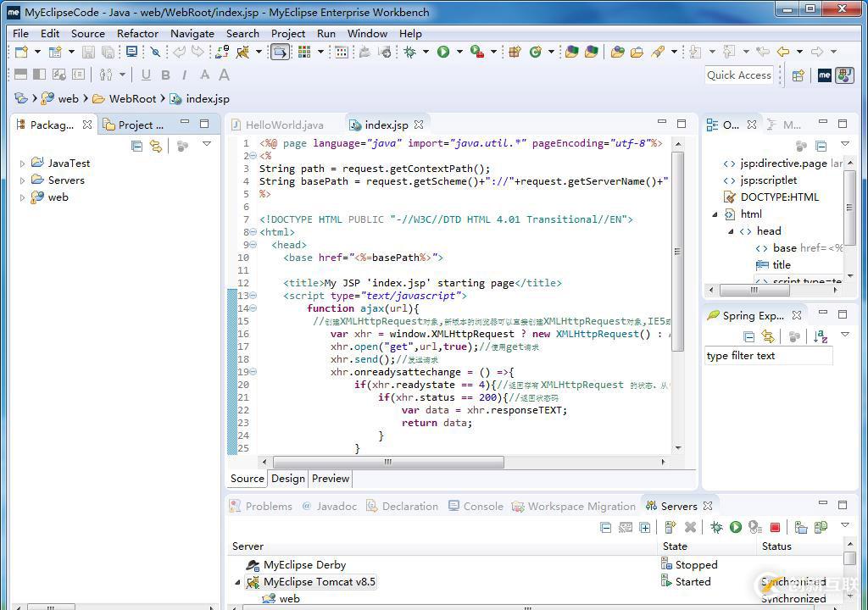Toggle the horizontal split layout icon
Viewport: 868px width, 610px height.
point(21,75)
